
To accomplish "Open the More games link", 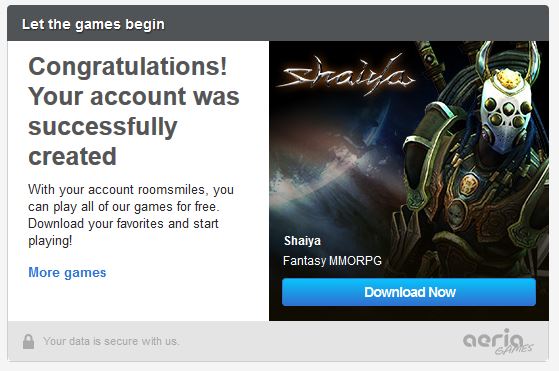I will coord(67,273).
